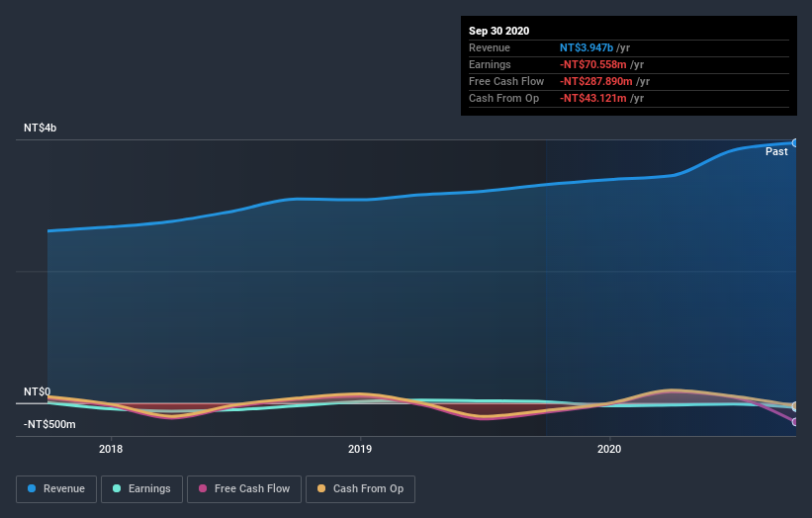Click the NT$0 y-axis label
This screenshot has width=812, height=518.
pos(38,391)
